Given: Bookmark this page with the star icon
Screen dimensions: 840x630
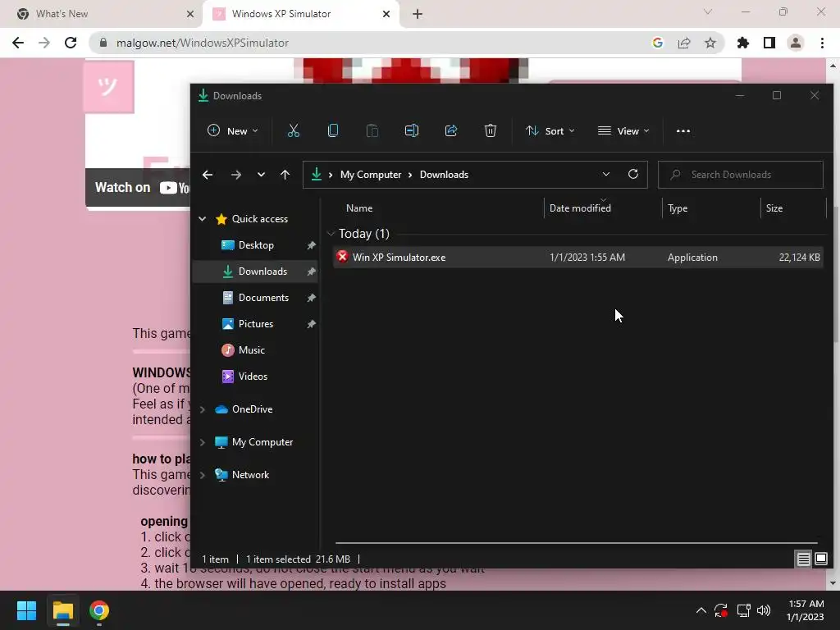Looking at the screenshot, I should pos(710,43).
